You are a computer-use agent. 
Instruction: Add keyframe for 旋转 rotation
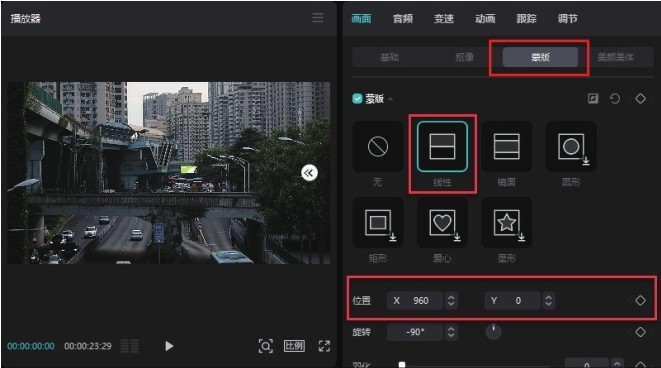tap(640, 332)
